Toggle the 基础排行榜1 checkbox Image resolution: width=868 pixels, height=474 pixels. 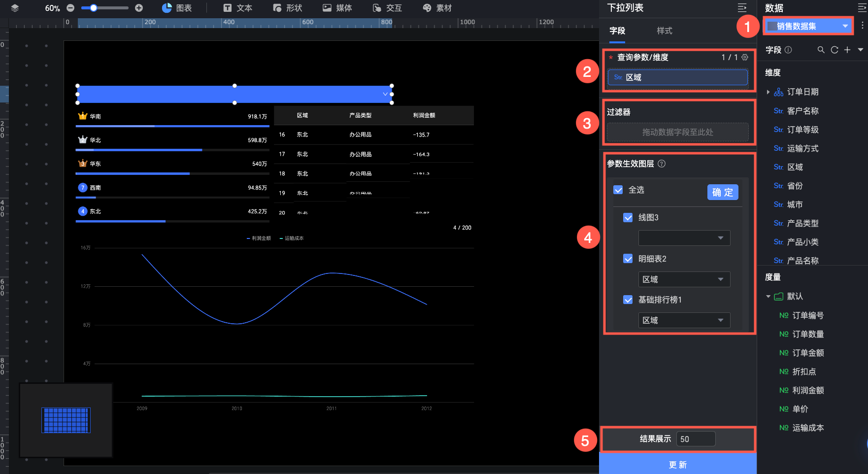point(628,300)
